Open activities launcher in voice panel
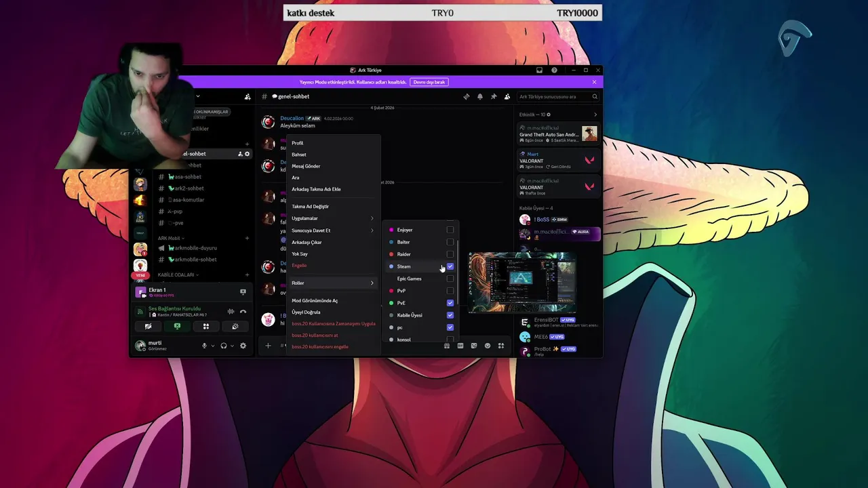This screenshot has height=488, width=868. click(206, 326)
